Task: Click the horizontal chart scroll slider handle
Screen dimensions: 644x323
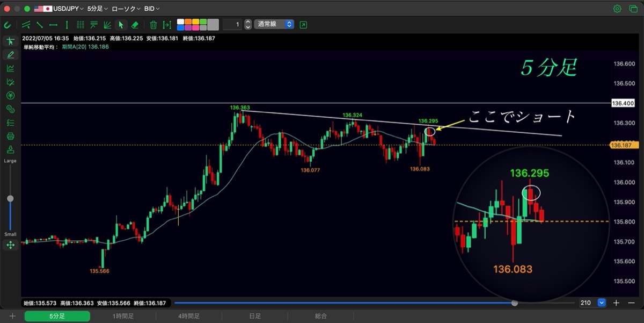Action: click(515, 303)
